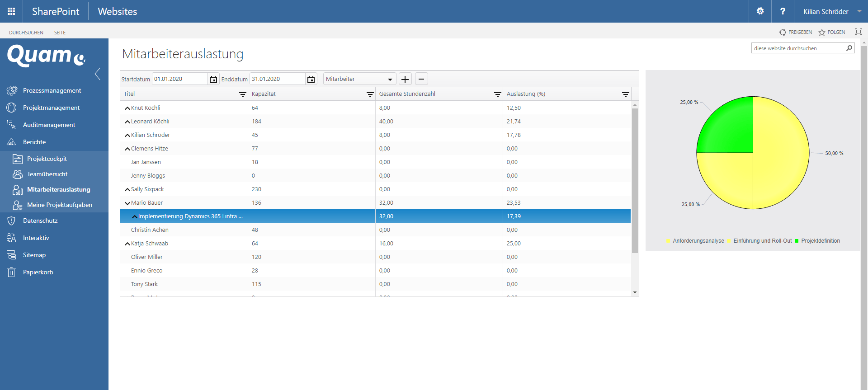868x390 pixels.
Task: Click the help question mark icon
Action: point(783,11)
